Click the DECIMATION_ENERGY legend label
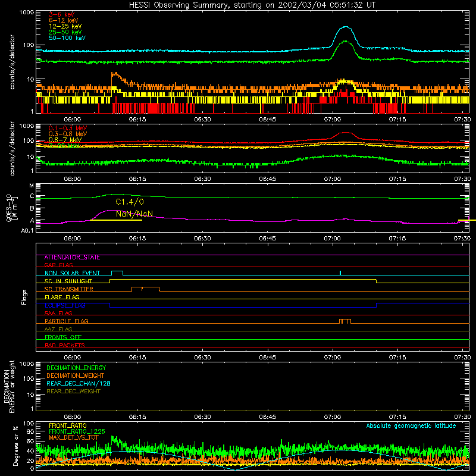Image resolution: width=476 pixels, height=476 pixels. (x=76, y=368)
